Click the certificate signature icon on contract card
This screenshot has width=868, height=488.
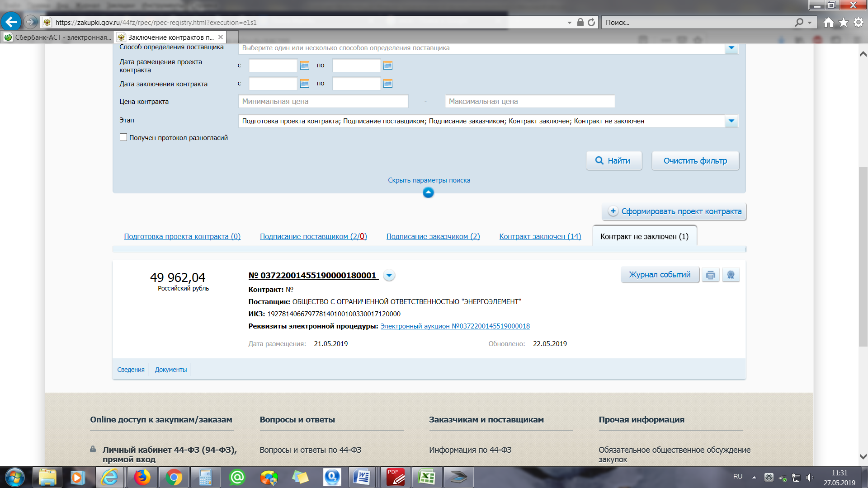click(731, 275)
